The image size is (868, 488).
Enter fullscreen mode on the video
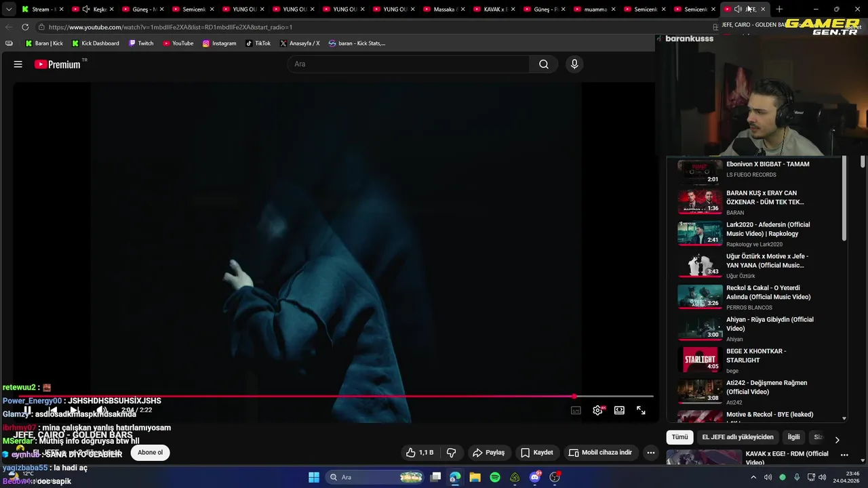click(641, 410)
